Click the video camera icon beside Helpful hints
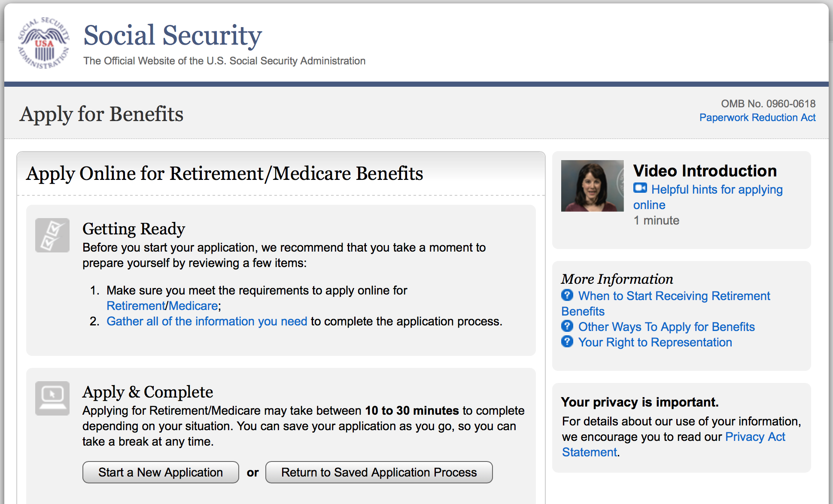Screen dimensions: 833x504 coord(640,188)
